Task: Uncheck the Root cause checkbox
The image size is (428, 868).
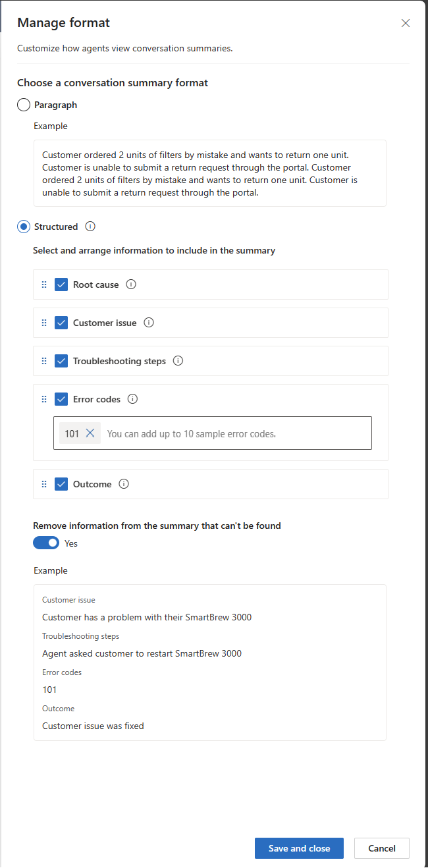Action: [x=61, y=285]
